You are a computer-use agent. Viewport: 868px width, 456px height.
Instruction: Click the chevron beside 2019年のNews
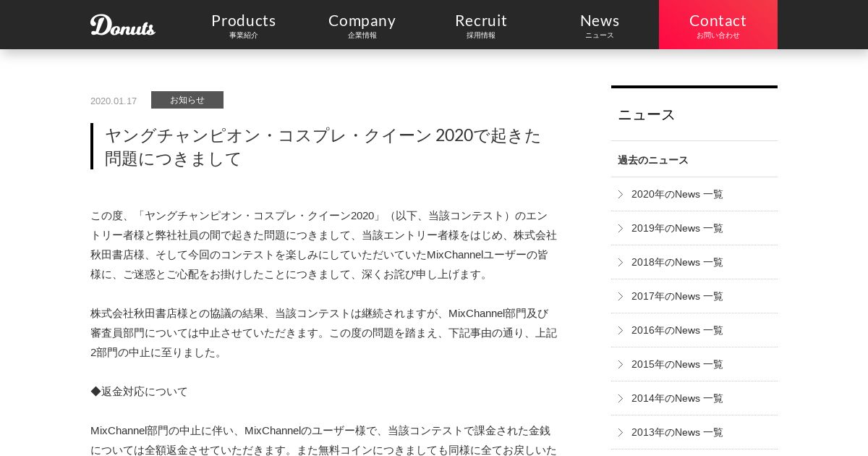click(x=620, y=228)
